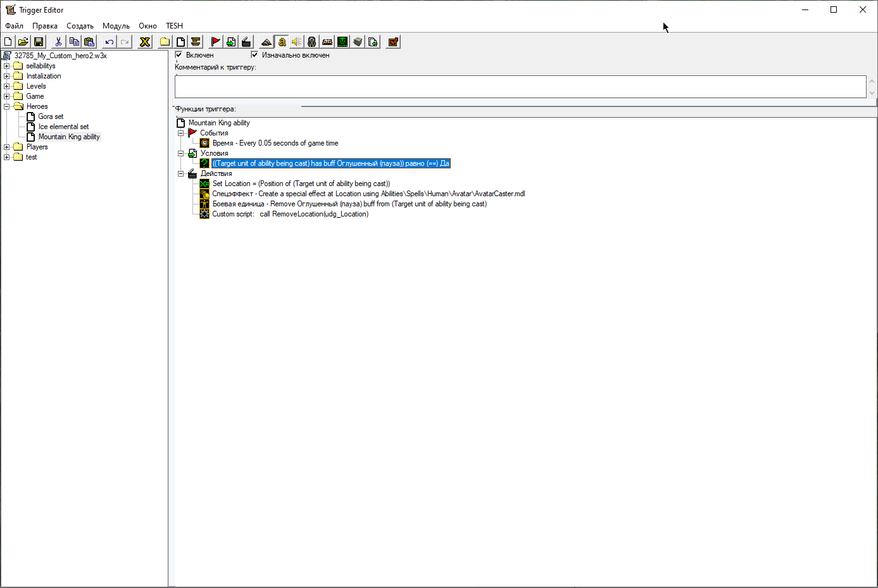The image size is (878, 588).
Task: Add a new trigger comment from the toolbar
Action: coord(196,42)
